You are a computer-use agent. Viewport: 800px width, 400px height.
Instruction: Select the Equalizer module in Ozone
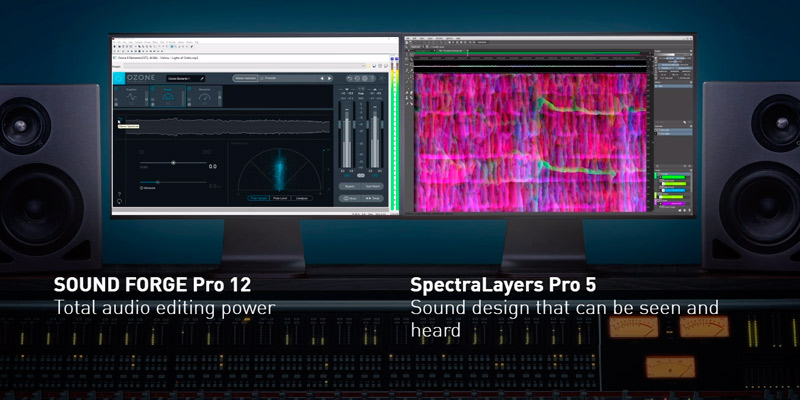(132, 96)
